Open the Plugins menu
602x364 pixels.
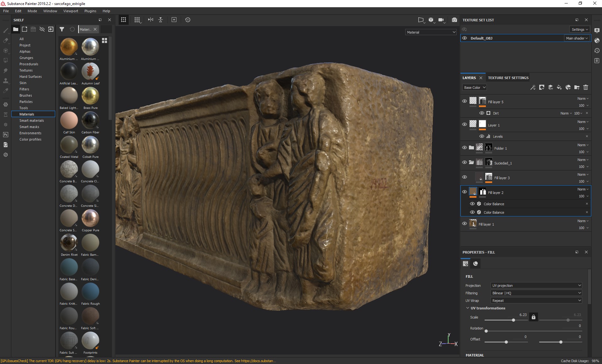click(x=90, y=11)
